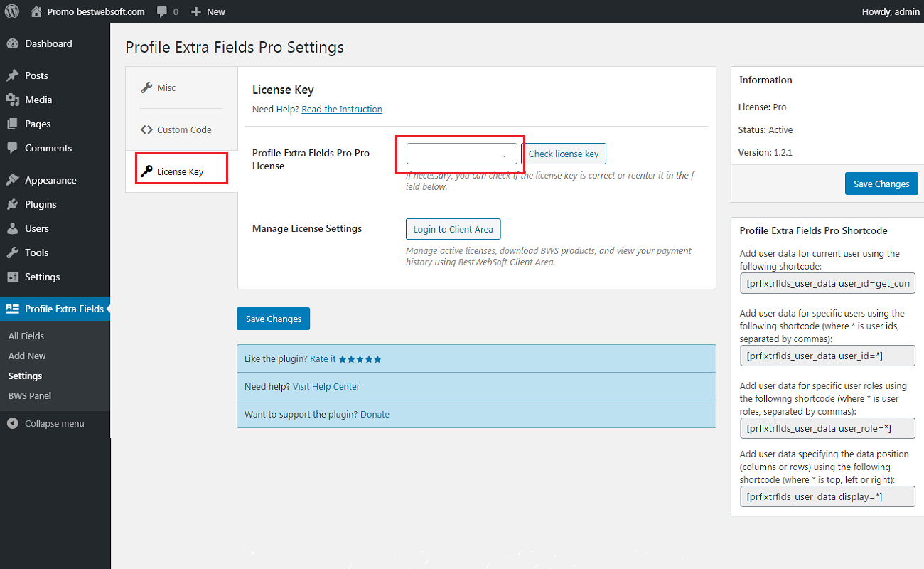The width and height of the screenshot is (924, 569).
Task: Select the user_id=get_current shortcode field
Action: tap(827, 283)
